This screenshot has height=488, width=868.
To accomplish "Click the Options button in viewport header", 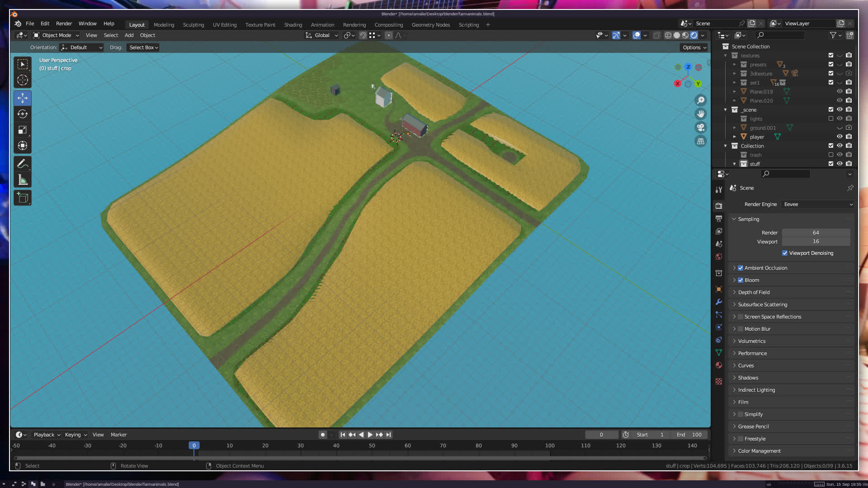I will click(694, 47).
